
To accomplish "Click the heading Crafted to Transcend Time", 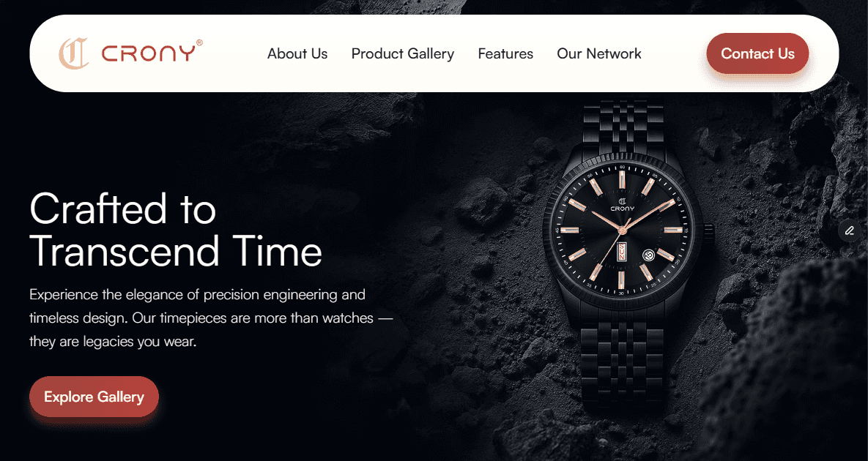I will click(x=176, y=230).
